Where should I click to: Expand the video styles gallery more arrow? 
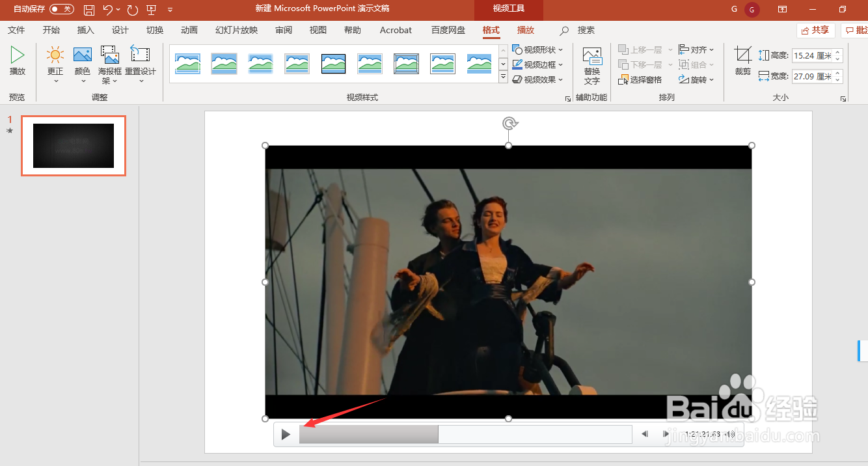tap(503, 77)
